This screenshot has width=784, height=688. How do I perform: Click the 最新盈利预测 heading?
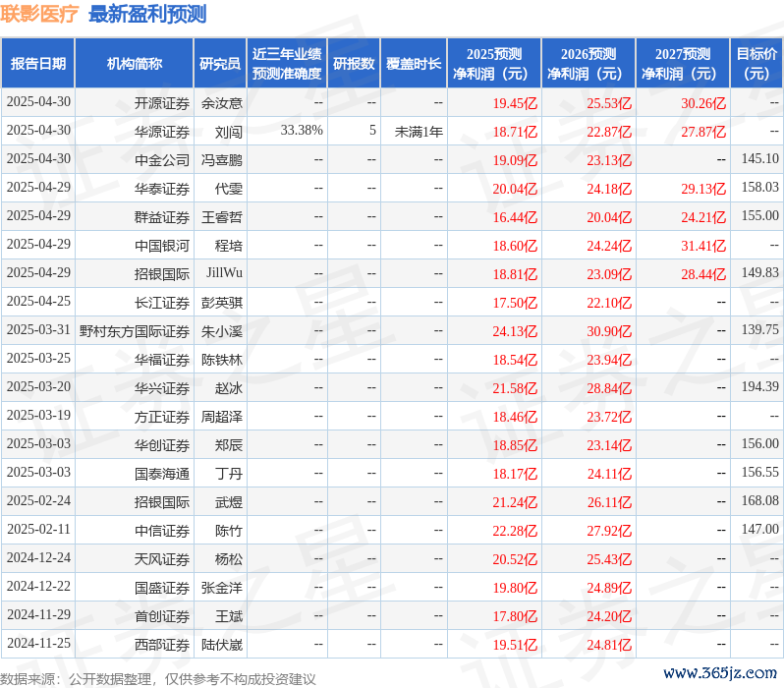coord(147,14)
